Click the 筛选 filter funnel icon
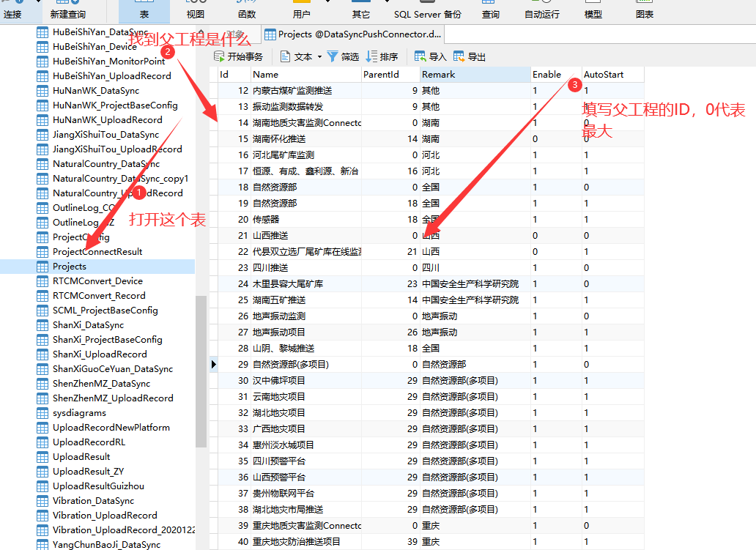The height and width of the screenshot is (550, 756). pos(333,56)
